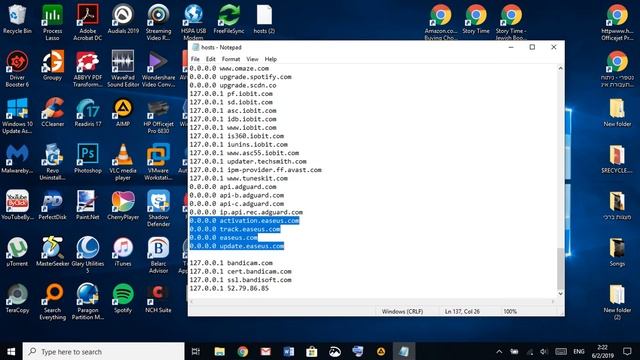Select the VLC media player icon
This screenshot has height=360, width=640.
click(x=123, y=162)
